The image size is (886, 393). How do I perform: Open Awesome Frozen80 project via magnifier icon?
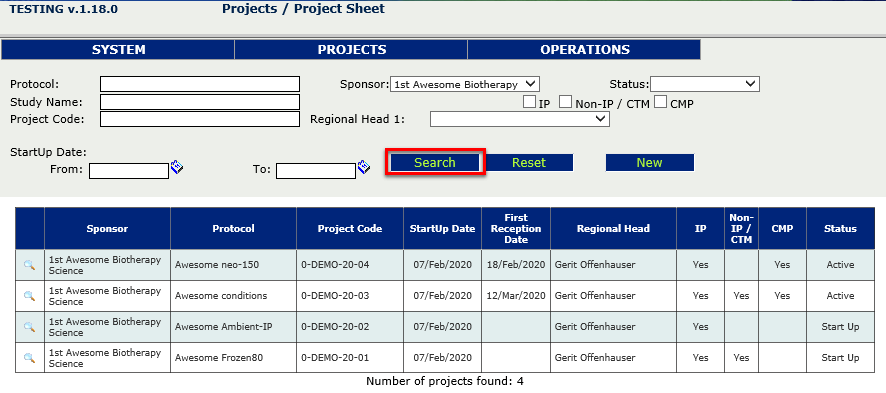[x=29, y=358]
